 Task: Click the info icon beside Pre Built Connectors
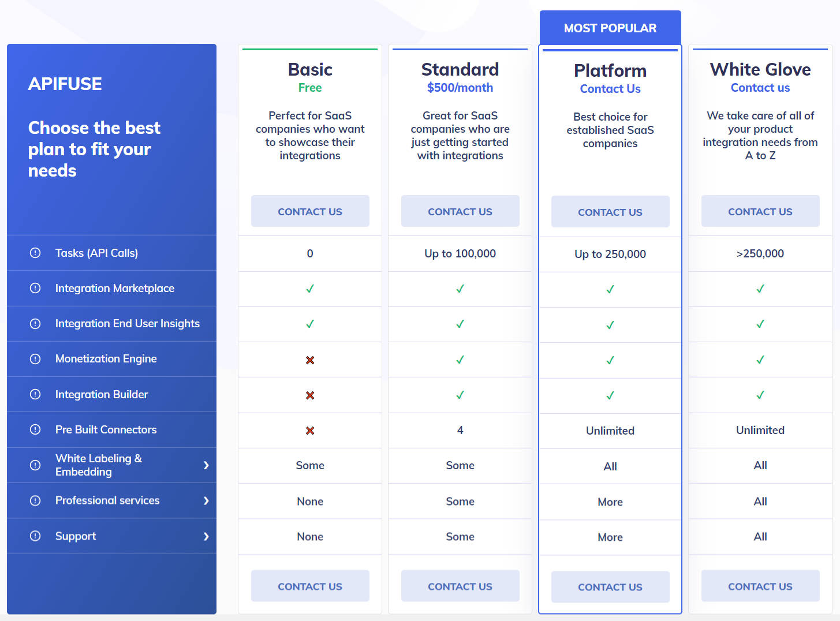[35, 429]
